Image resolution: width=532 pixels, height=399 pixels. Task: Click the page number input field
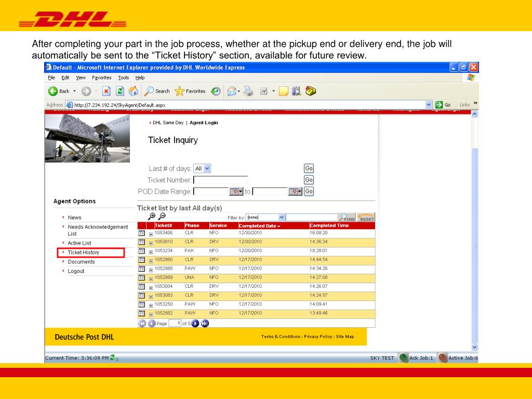175,323
